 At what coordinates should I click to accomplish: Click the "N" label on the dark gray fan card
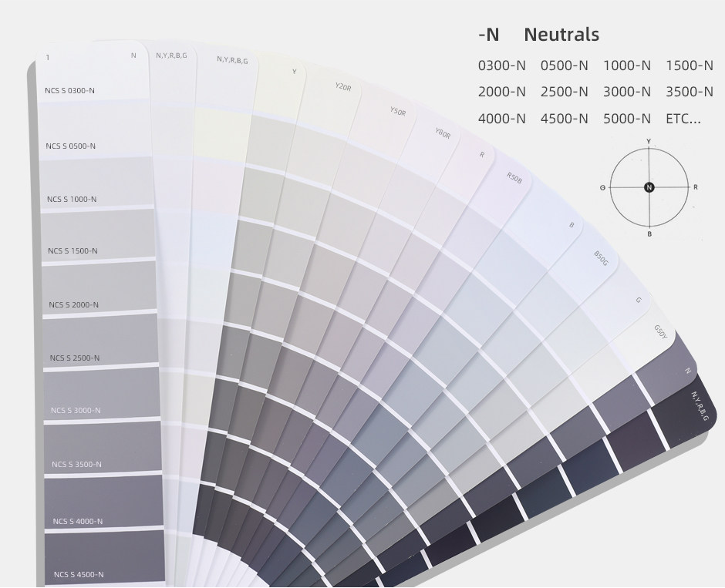687,371
